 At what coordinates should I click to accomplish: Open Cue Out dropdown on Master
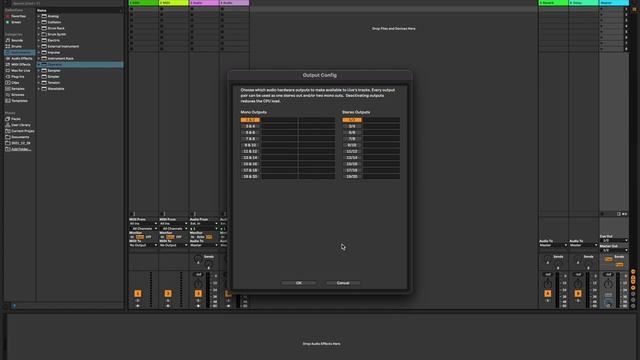coord(614,240)
